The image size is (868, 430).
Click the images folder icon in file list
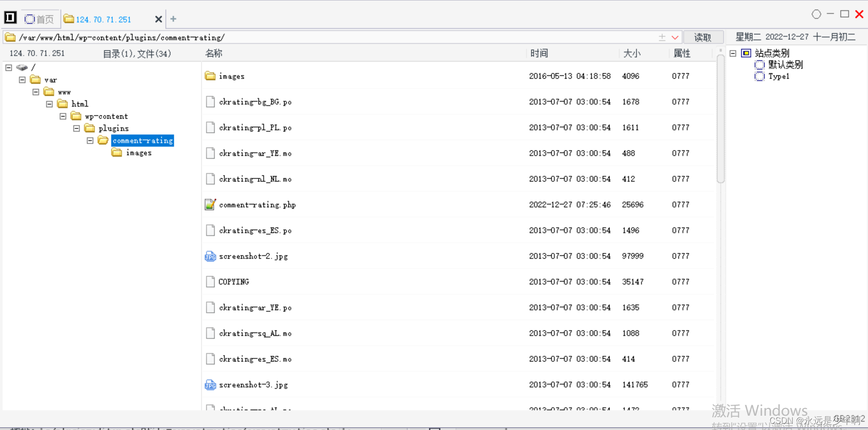click(210, 76)
